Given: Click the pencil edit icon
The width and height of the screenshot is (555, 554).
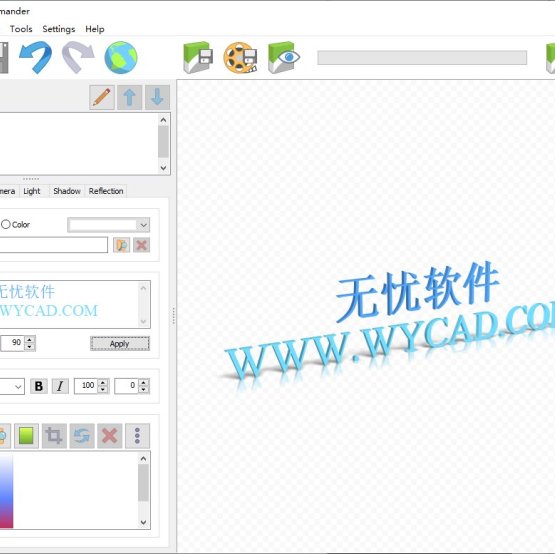Looking at the screenshot, I should pos(102,97).
